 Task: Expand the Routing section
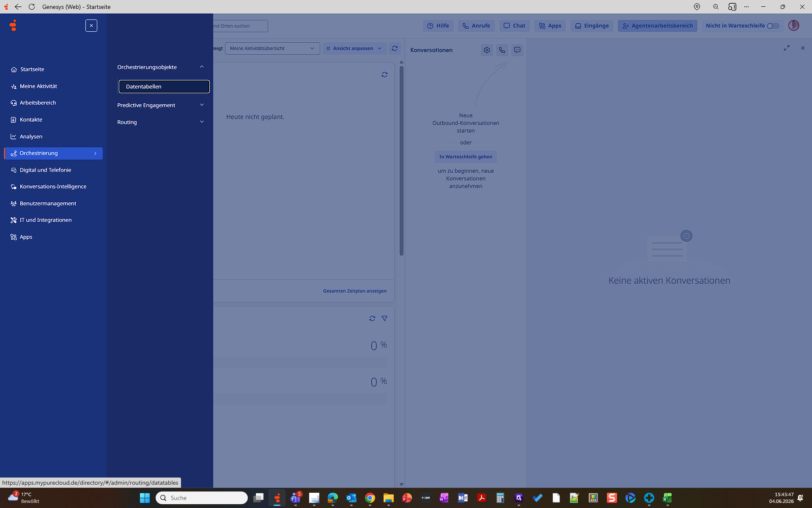tap(161, 122)
